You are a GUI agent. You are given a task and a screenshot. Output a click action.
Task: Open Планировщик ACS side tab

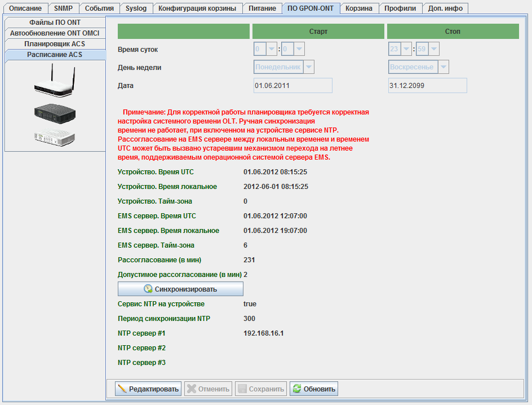point(55,44)
